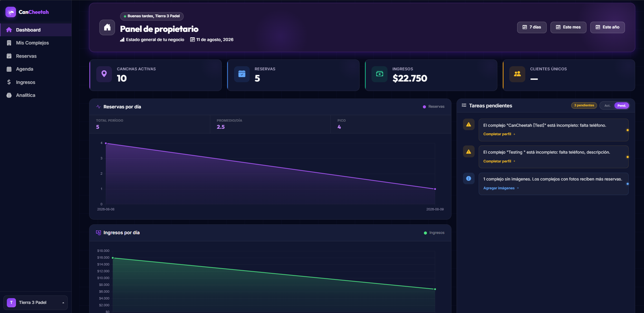Click the home icon beside Panel de propietario
Image resolution: width=644 pixels, height=313 pixels.
tap(107, 27)
